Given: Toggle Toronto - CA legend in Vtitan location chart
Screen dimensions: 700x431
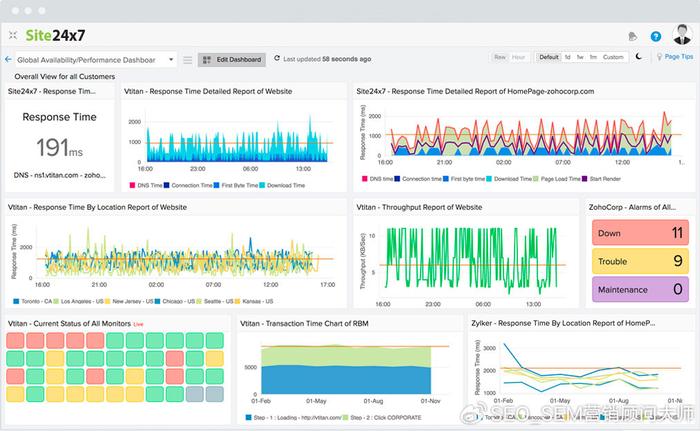Looking at the screenshot, I should click(33, 301).
